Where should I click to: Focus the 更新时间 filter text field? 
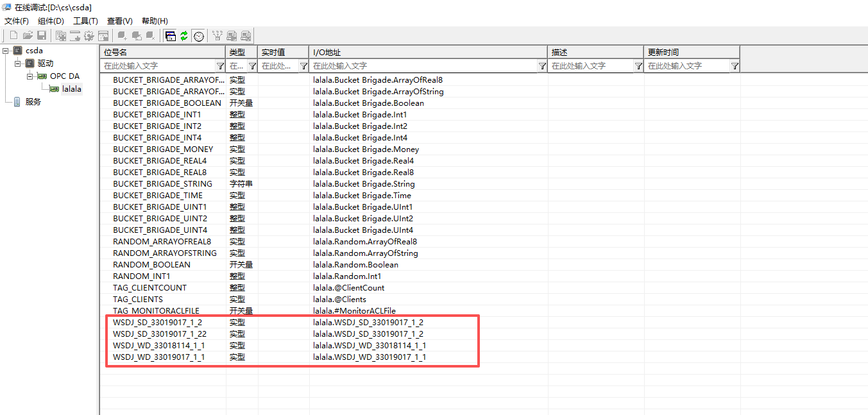pos(687,66)
